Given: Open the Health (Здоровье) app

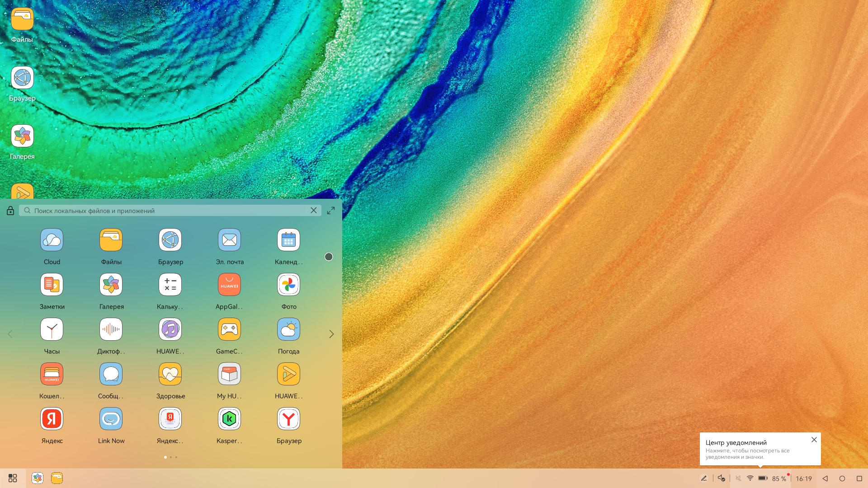Looking at the screenshot, I should [170, 374].
